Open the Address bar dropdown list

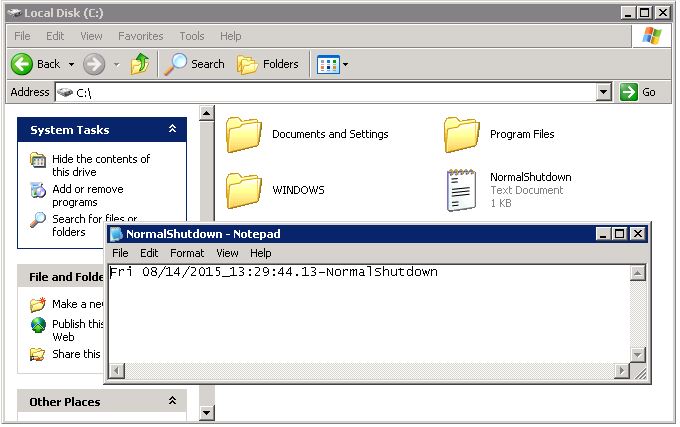604,92
